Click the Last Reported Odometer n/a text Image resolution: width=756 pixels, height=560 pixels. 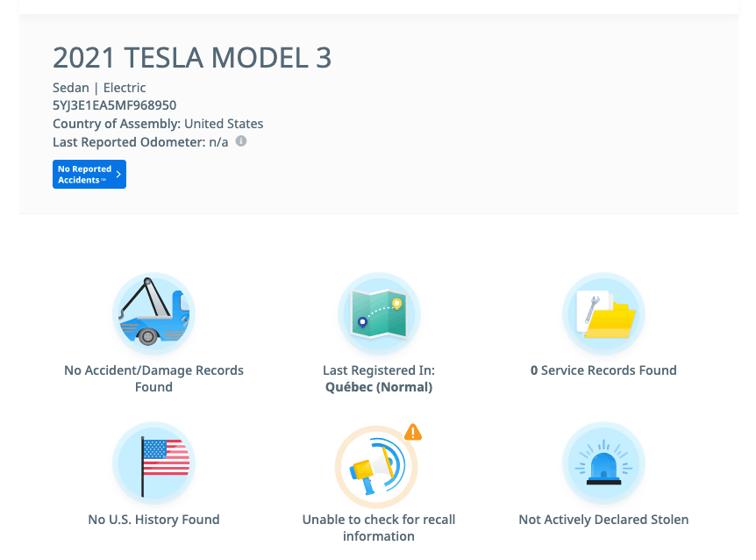tap(140, 142)
